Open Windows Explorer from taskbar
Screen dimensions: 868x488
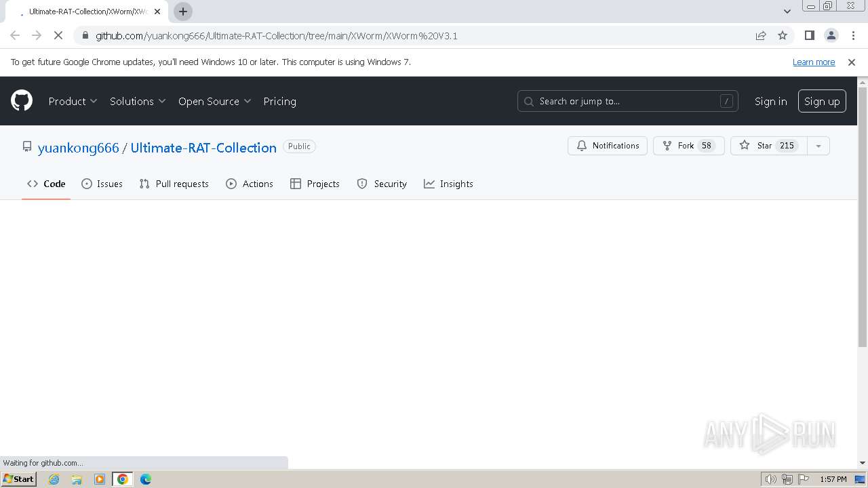click(77, 479)
